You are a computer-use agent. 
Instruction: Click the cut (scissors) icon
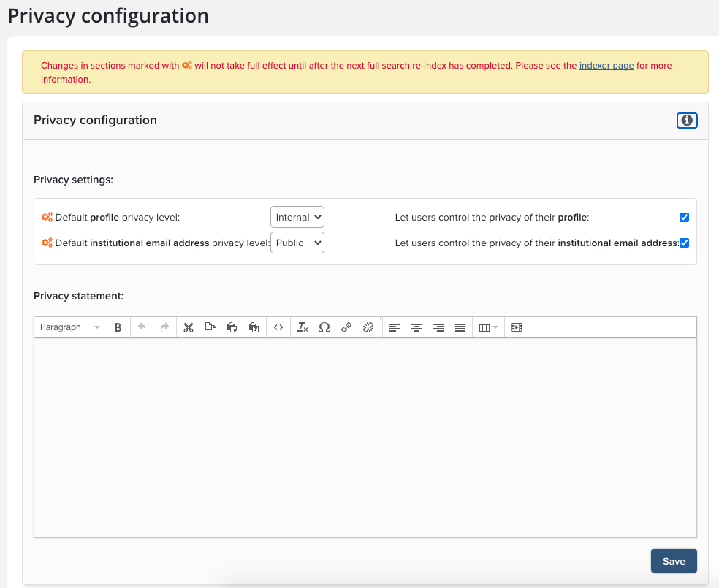(189, 327)
